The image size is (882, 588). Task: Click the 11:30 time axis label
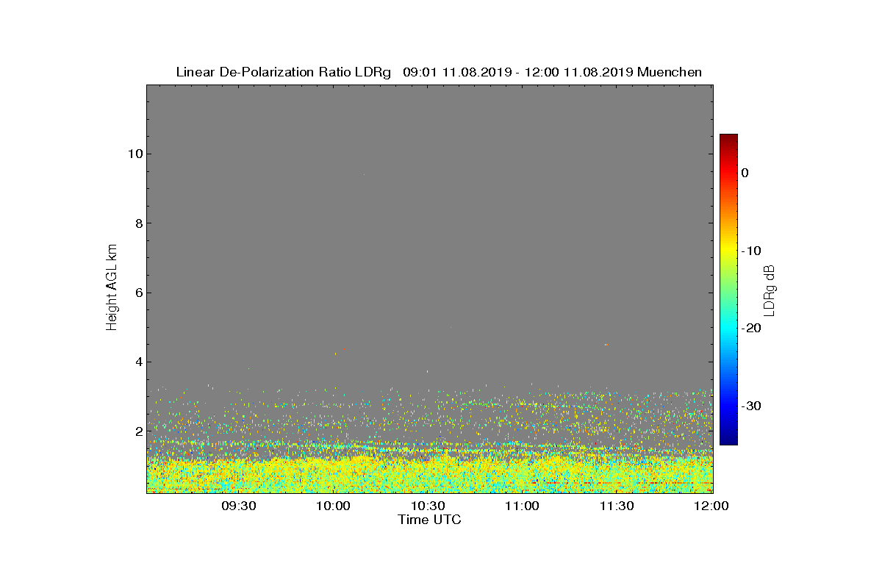[x=617, y=506]
